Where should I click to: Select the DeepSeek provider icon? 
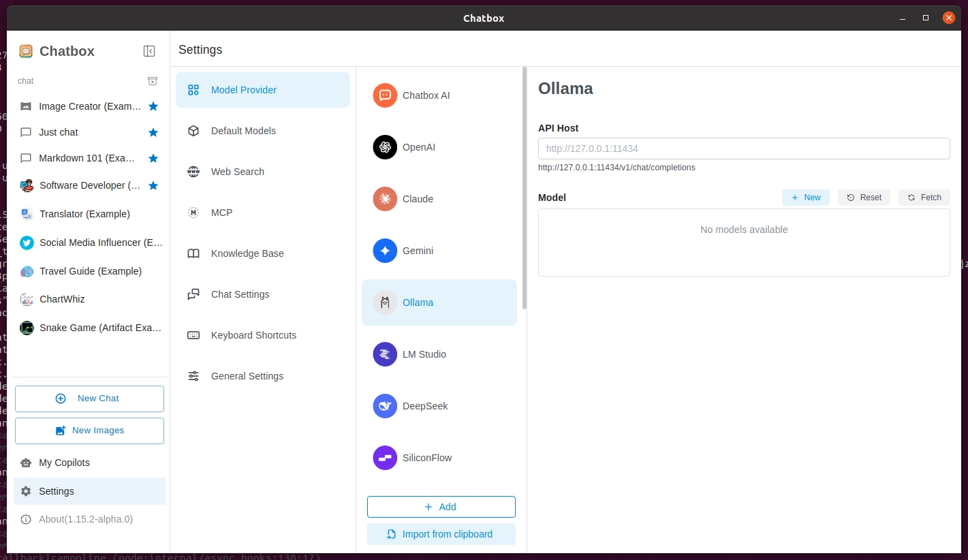[385, 406]
